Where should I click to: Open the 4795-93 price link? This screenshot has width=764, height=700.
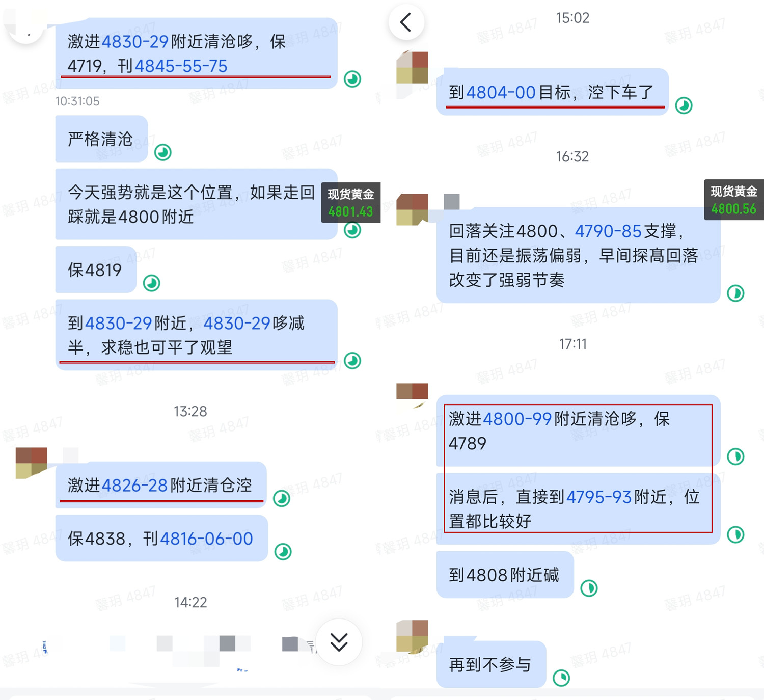[x=599, y=497]
